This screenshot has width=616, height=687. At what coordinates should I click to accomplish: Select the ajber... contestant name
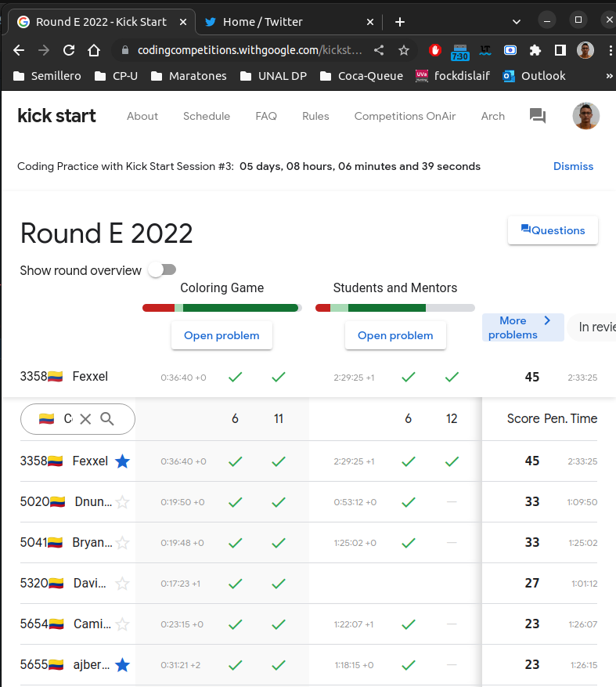92,665
